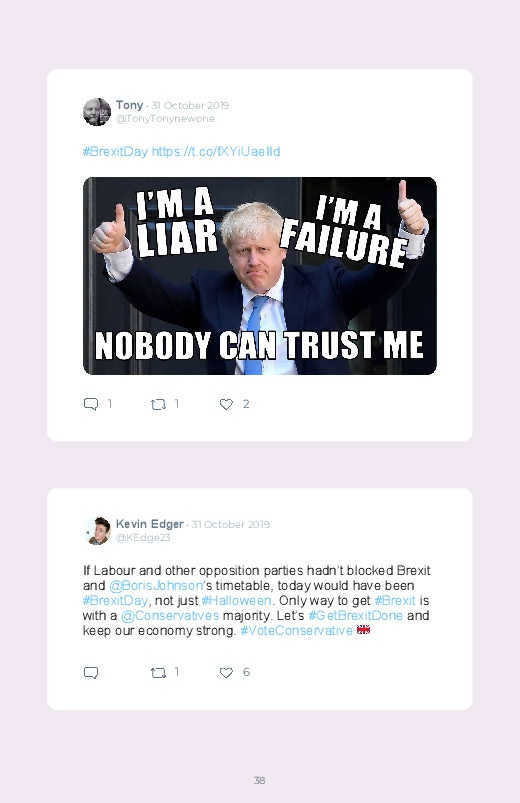
Task: Open Kevin Edger's profile avatar
Action: pyautogui.click(x=97, y=531)
